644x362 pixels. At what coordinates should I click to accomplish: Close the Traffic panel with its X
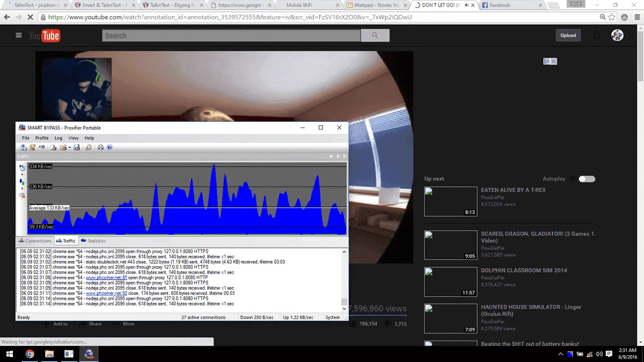[x=344, y=157]
